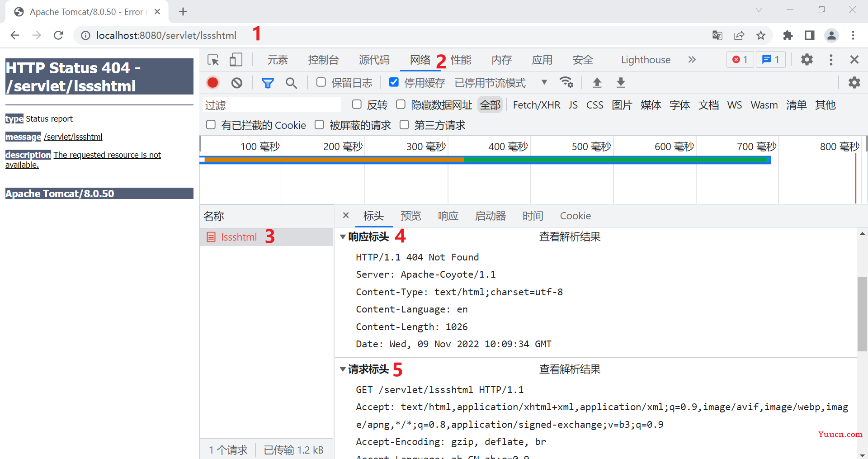
Task: Open Chrome's three-dot menu
Action: pos(853,35)
